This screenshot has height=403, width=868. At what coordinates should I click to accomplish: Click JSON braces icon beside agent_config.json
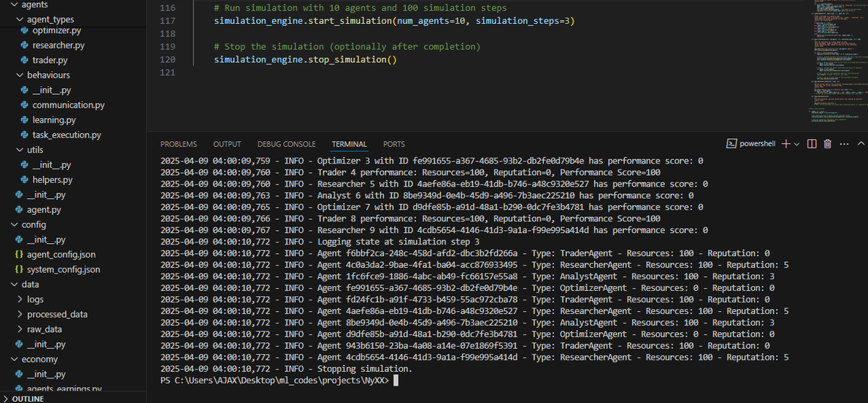point(19,255)
